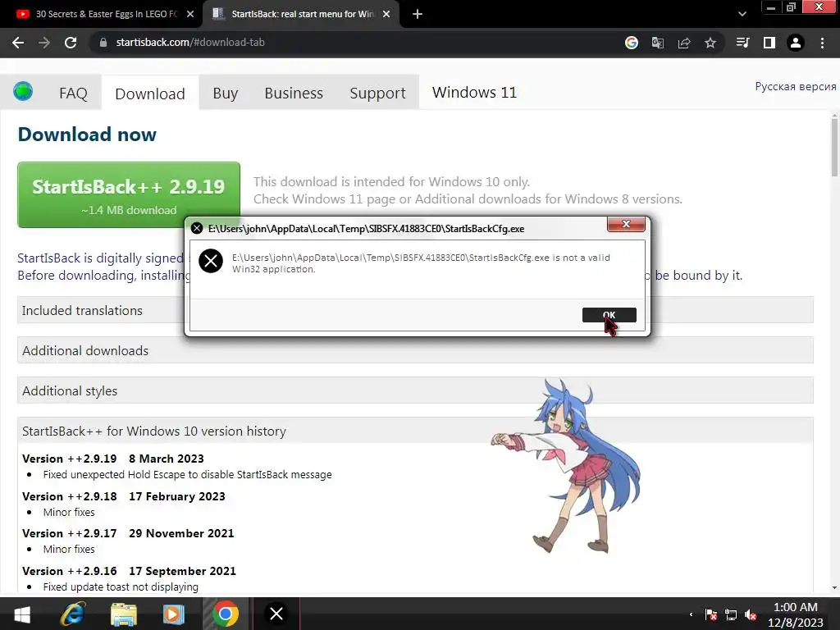Click the taskbar clock showing 1:00 AM

(x=796, y=614)
